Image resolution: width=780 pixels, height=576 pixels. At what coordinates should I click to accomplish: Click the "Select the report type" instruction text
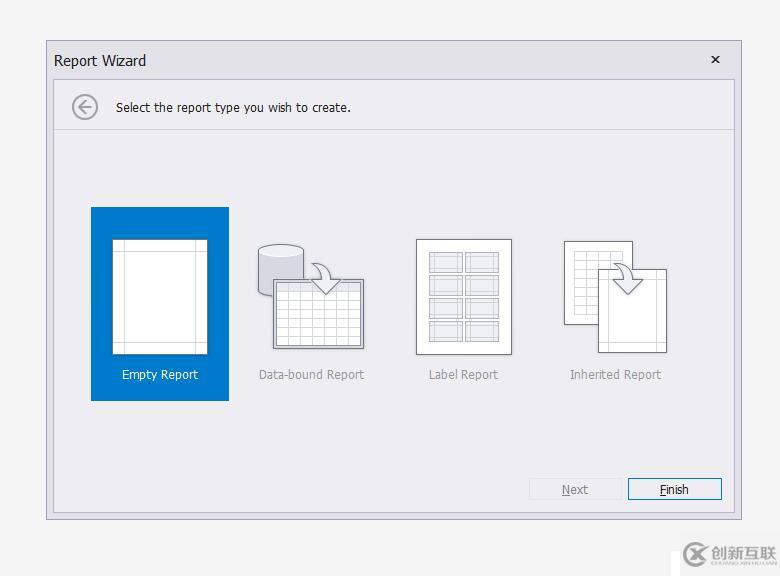click(233, 107)
